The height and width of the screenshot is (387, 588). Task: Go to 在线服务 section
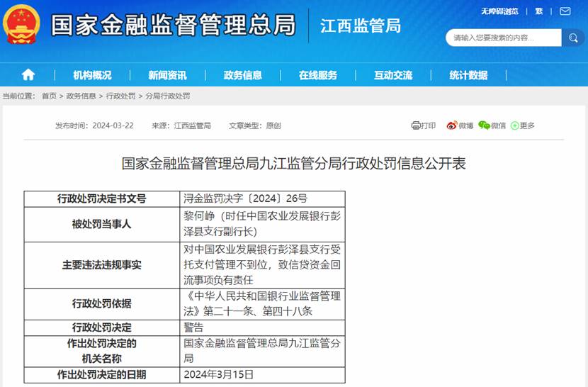[x=317, y=75]
